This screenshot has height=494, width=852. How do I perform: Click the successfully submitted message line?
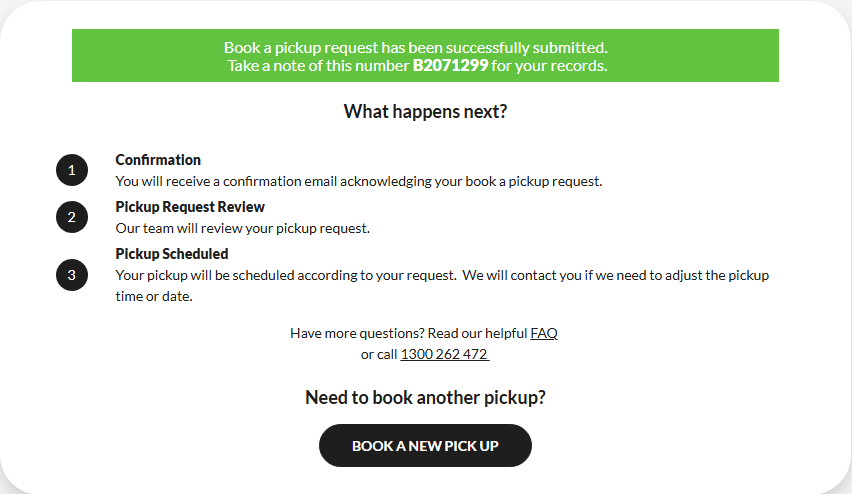[415, 47]
